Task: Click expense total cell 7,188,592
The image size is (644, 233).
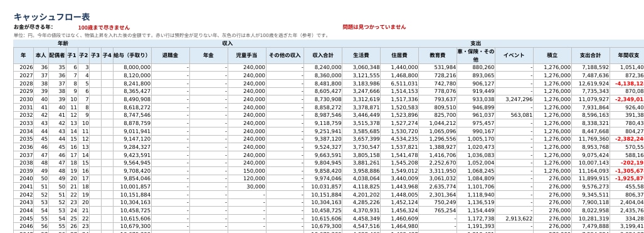Action: (x=591, y=67)
